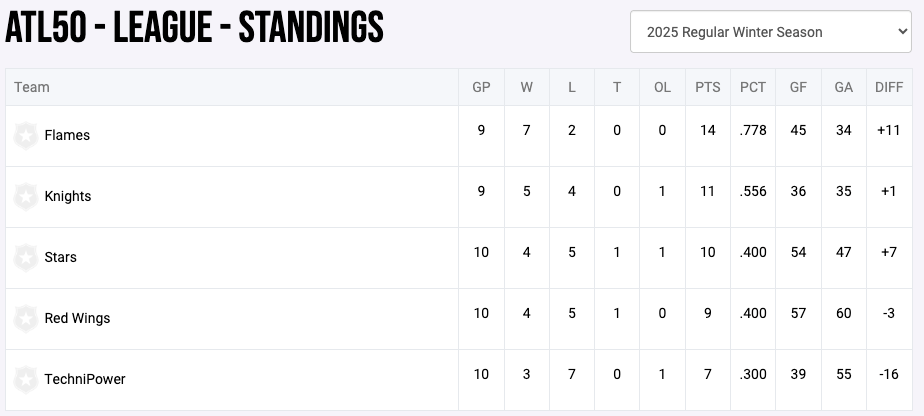Sort by the GP column header
Image resolution: width=924 pixels, height=416 pixels.
click(481, 87)
